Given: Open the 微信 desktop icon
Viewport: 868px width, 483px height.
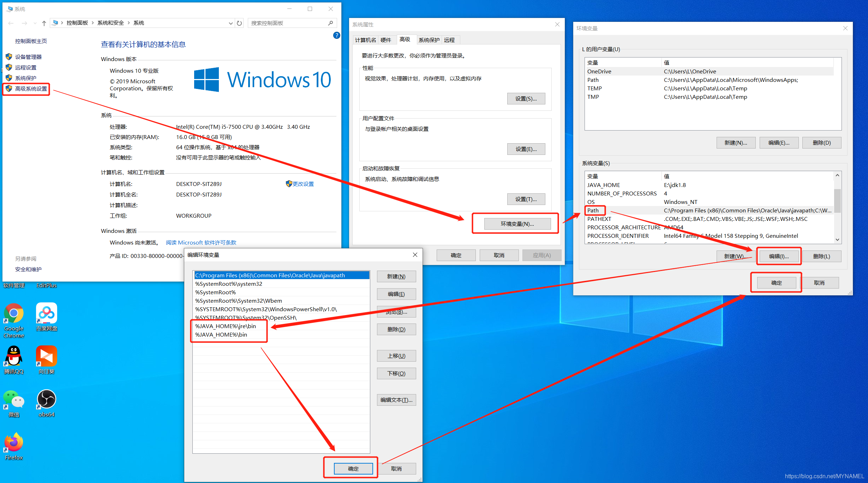Looking at the screenshot, I should pyautogui.click(x=14, y=400).
